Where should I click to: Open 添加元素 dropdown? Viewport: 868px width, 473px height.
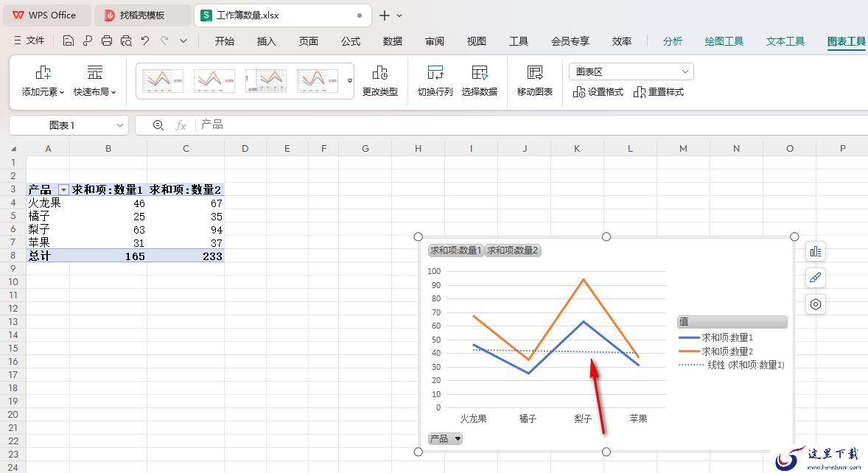point(43,81)
